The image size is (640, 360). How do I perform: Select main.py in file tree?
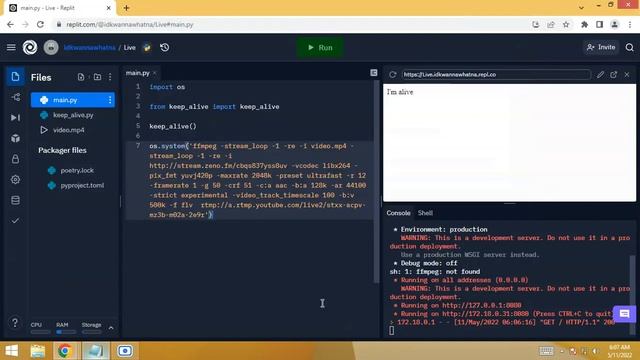[73, 100]
